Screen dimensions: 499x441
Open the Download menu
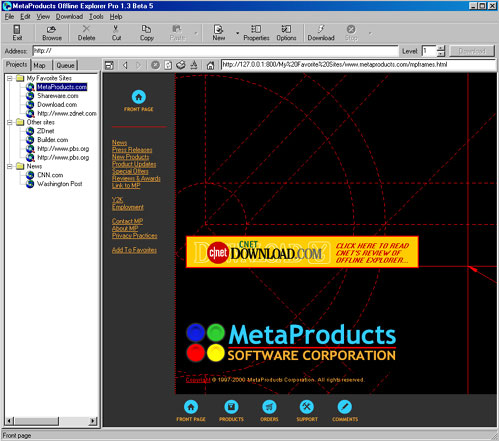click(x=69, y=17)
